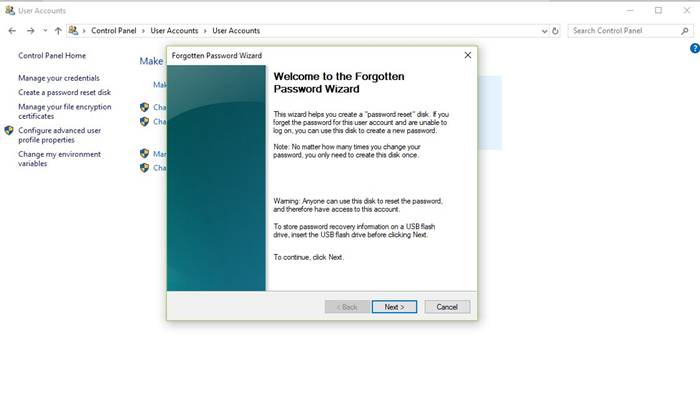This screenshot has height=393, width=700.
Task: Open Control Panel Home link
Action: point(52,55)
